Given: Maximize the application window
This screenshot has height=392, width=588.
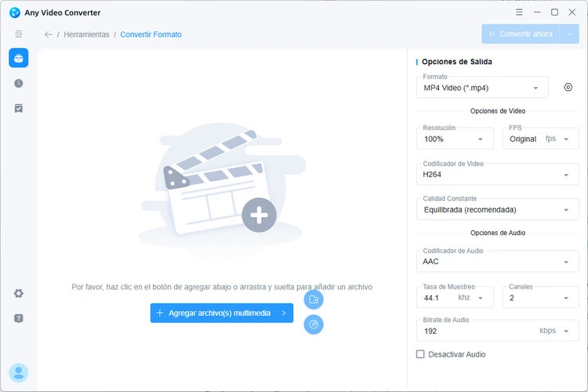Looking at the screenshot, I should click(x=554, y=12).
